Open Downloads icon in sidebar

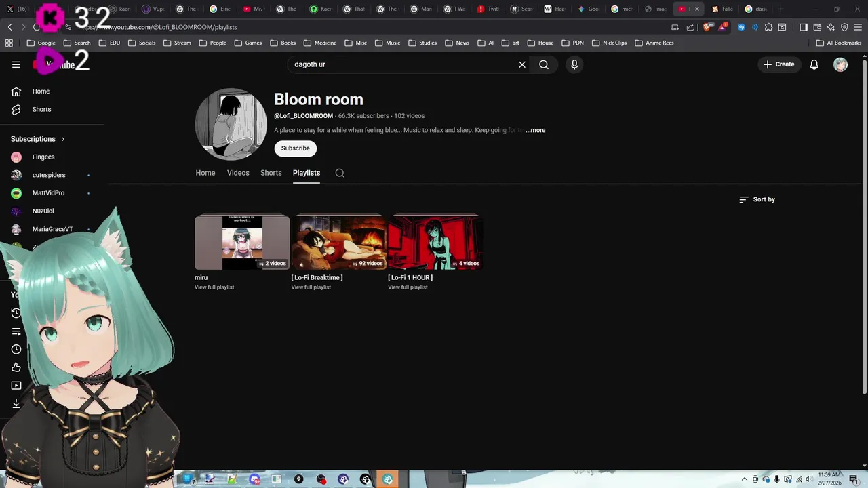point(16,404)
